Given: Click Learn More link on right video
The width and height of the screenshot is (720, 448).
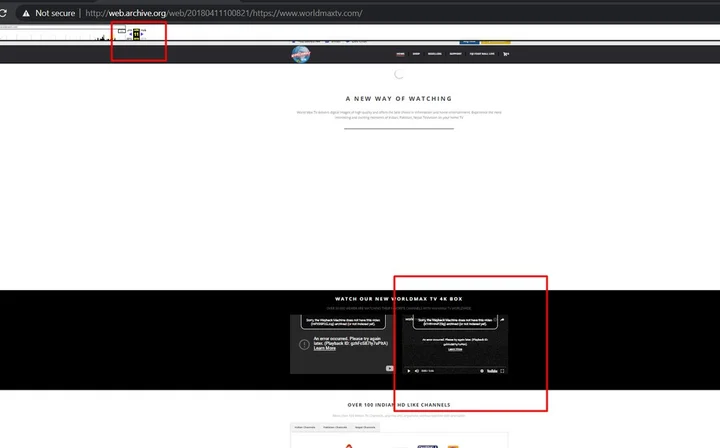Looking at the screenshot, I should click(455, 349).
